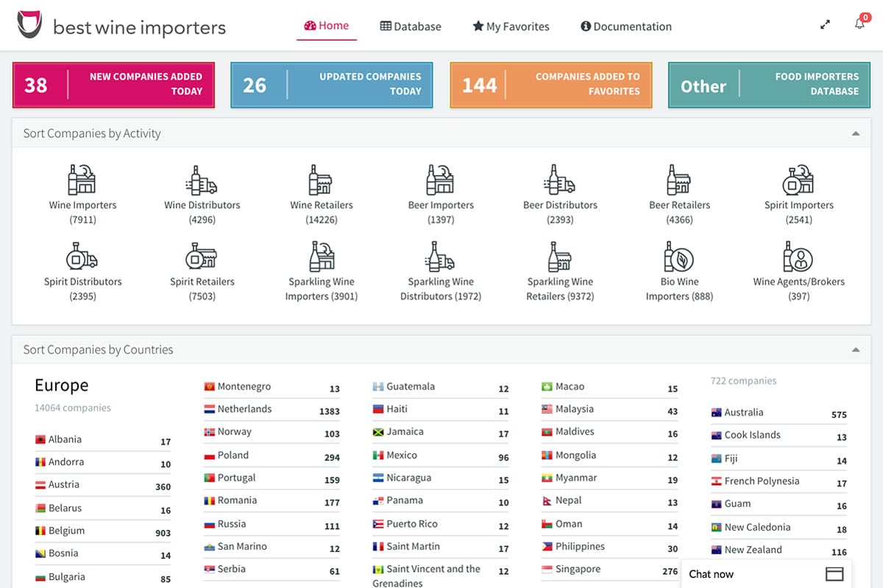The height and width of the screenshot is (588, 883).
Task: Select Netherlands in the country list
Action: [244, 409]
